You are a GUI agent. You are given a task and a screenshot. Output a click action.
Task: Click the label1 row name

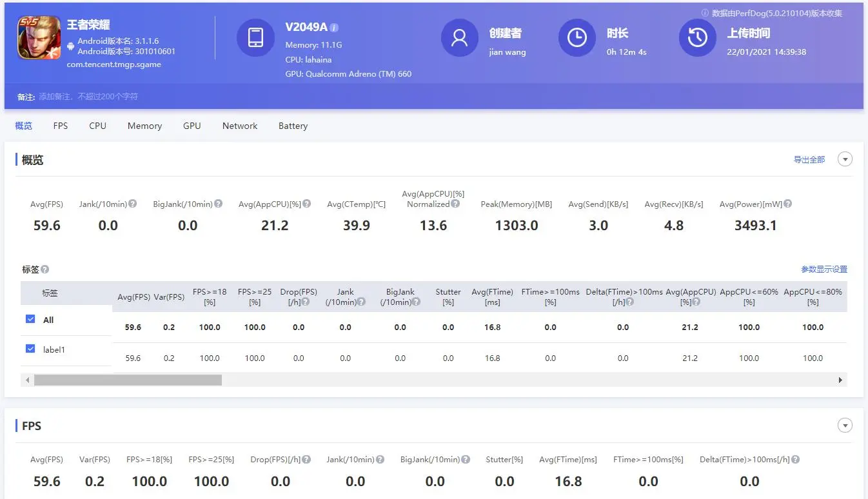coord(54,349)
